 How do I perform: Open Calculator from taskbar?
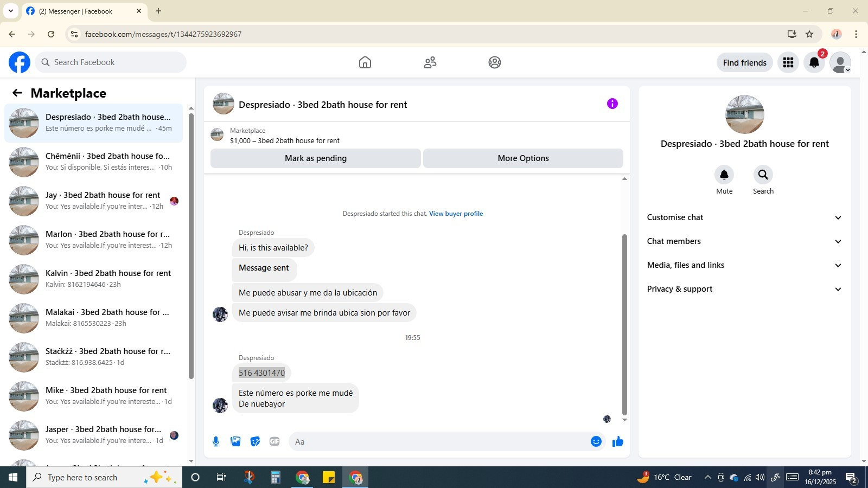click(x=276, y=477)
